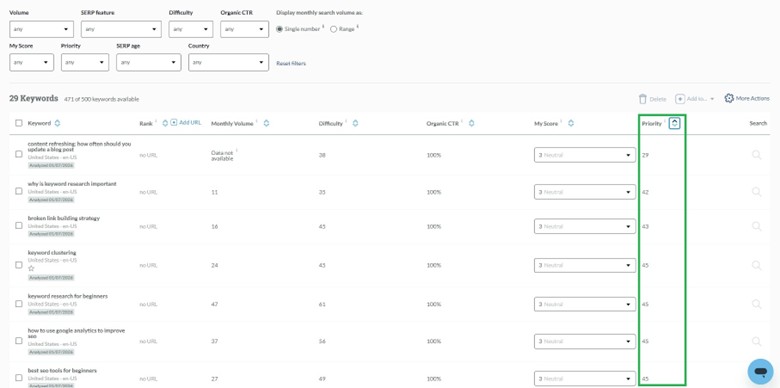
Task: Click the Add URL plus icon
Action: pyautogui.click(x=174, y=122)
